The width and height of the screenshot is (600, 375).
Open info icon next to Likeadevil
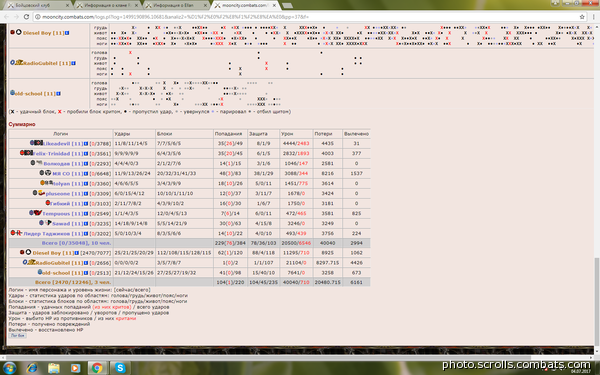[86, 144]
